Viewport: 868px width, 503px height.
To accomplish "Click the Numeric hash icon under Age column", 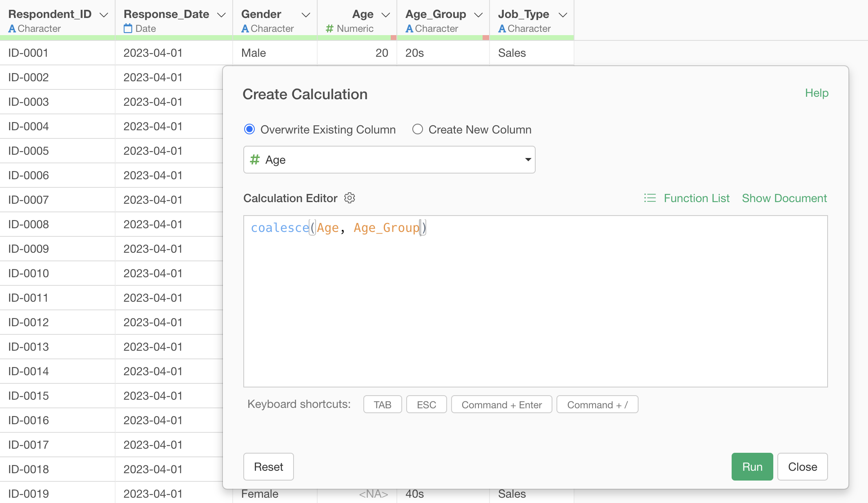I will point(329,29).
